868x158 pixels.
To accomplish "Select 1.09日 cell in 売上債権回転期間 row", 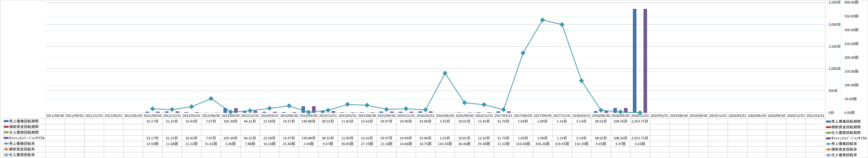I will point(542,121).
